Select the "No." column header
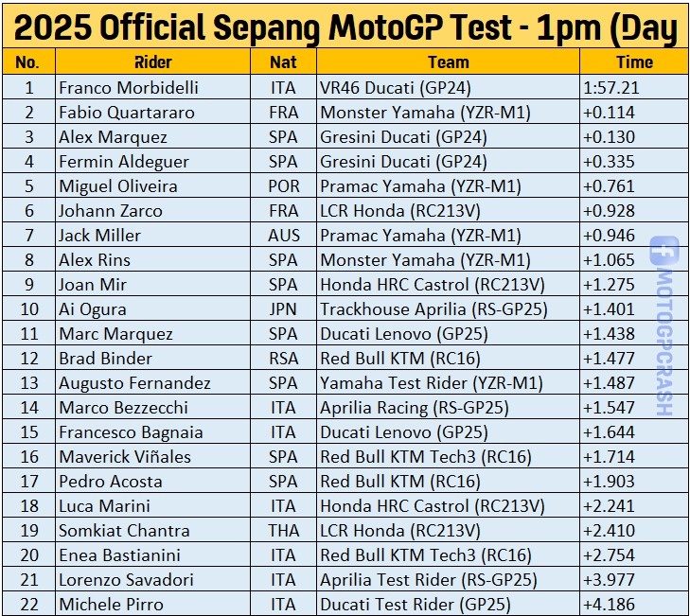 click(28, 62)
